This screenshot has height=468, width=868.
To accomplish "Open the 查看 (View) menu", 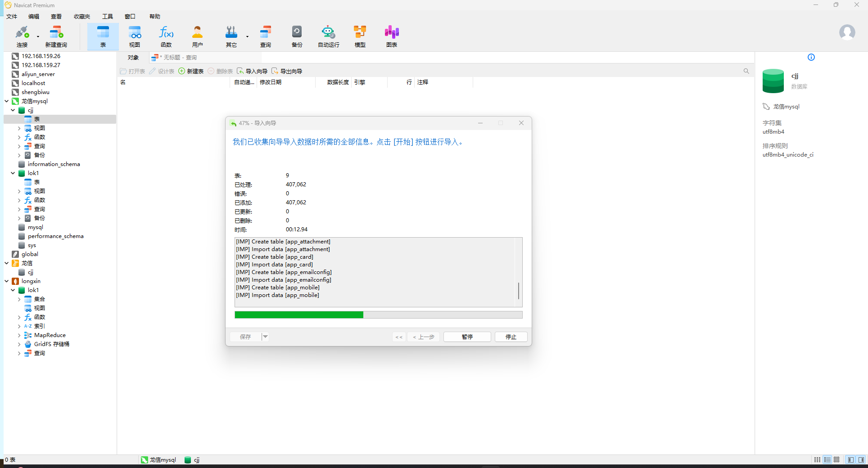I will pos(56,17).
